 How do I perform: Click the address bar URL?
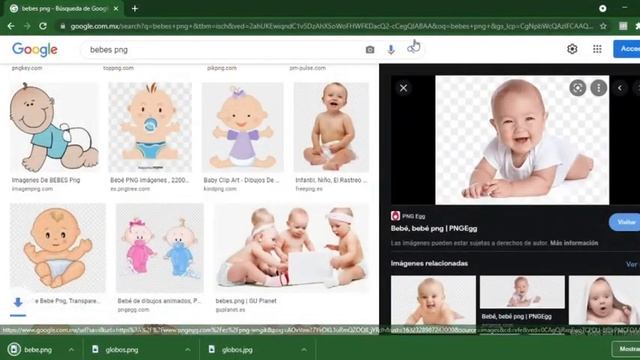click(x=331, y=26)
